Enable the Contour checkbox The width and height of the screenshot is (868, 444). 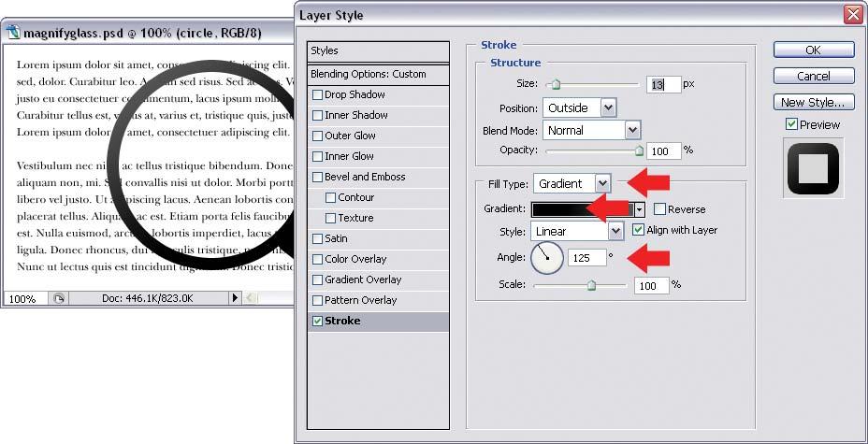pos(330,198)
